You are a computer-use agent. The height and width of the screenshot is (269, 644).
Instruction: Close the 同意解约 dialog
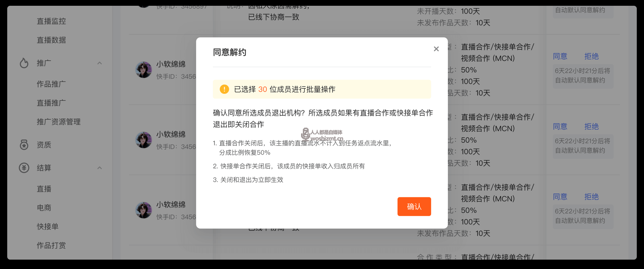(436, 49)
